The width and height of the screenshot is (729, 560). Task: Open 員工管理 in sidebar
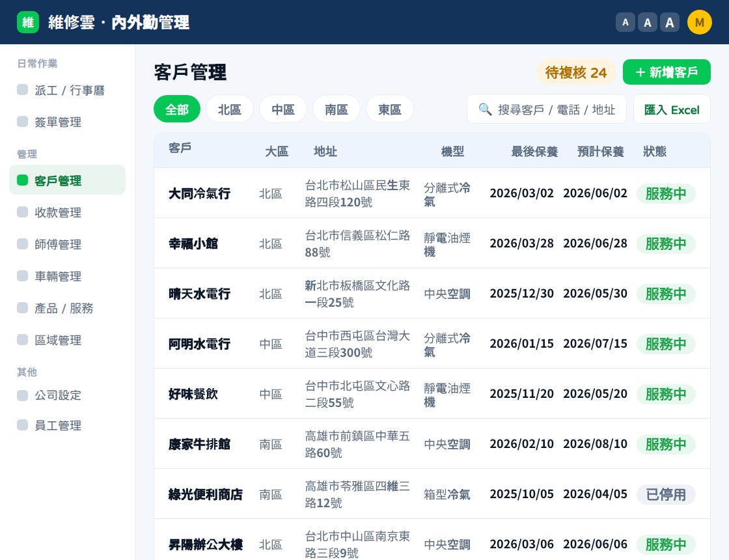68,425
